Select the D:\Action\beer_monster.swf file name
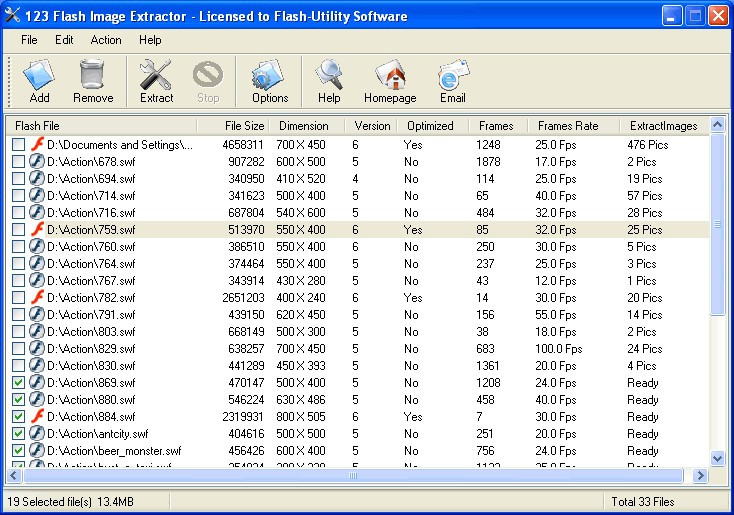 point(114,451)
